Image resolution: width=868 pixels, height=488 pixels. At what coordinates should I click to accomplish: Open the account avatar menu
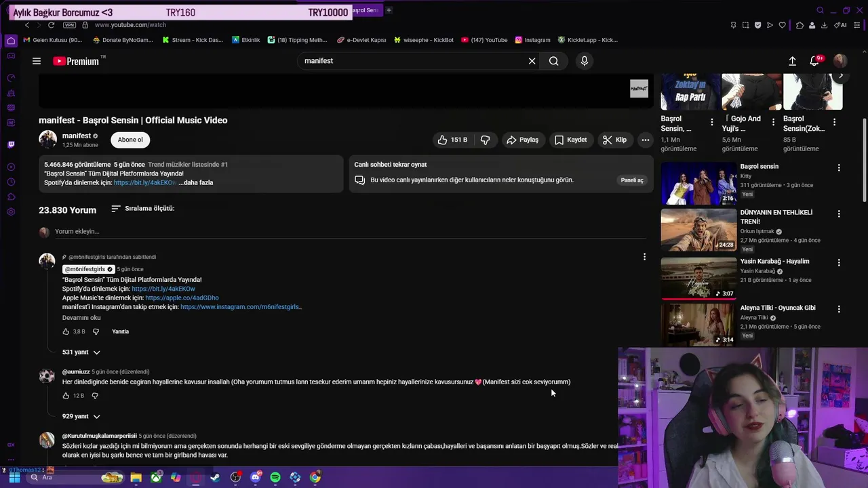coord(840,61)
